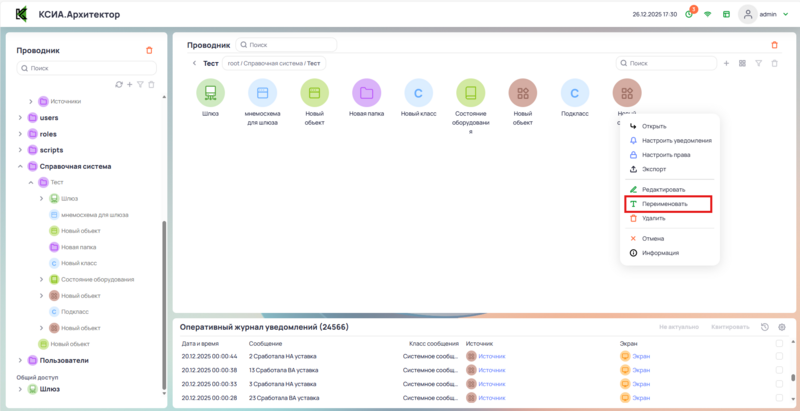Viewport: 800px width, 411px height.
Task: Click the history icon in the journal header
Action: (x=765, y=327)
